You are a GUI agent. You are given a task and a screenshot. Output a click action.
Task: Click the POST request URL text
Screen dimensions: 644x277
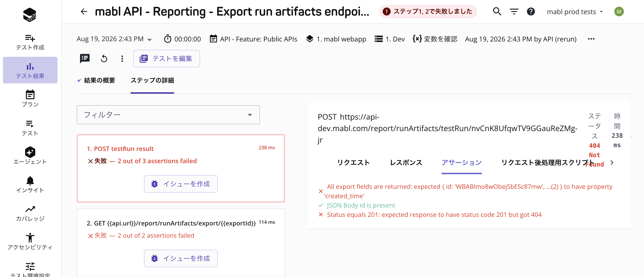pos(448,128)
